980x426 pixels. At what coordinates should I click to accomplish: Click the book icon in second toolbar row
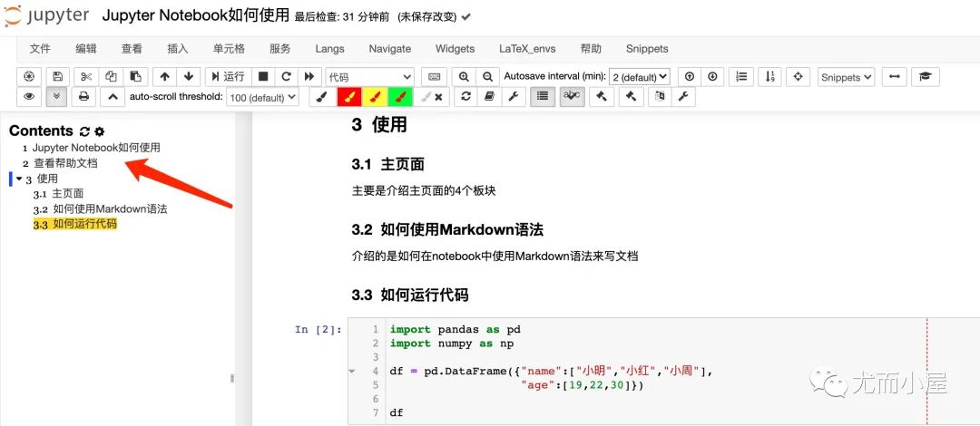[x=489, y=97]
